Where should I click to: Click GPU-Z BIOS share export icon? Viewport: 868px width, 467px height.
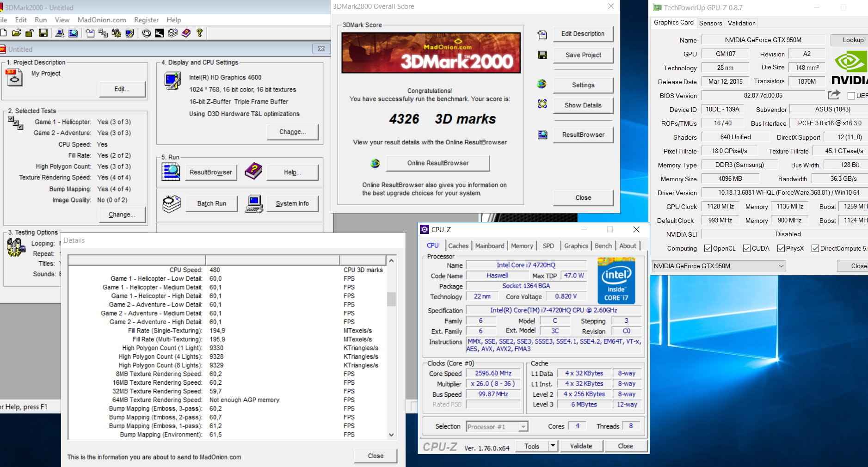[834, 95]
